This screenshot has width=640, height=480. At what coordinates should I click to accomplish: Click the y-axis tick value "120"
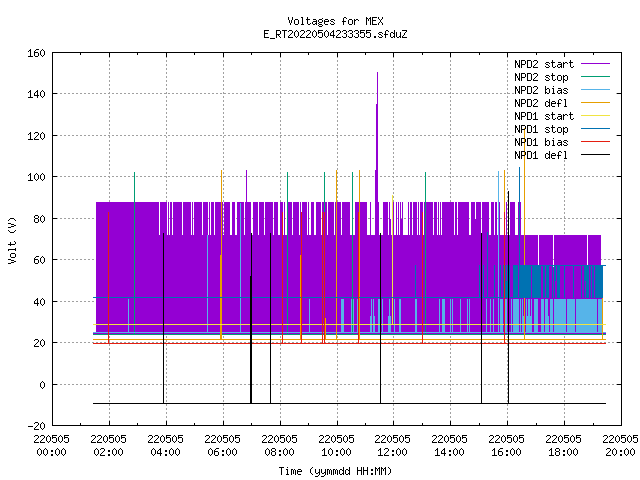(36, 136)
